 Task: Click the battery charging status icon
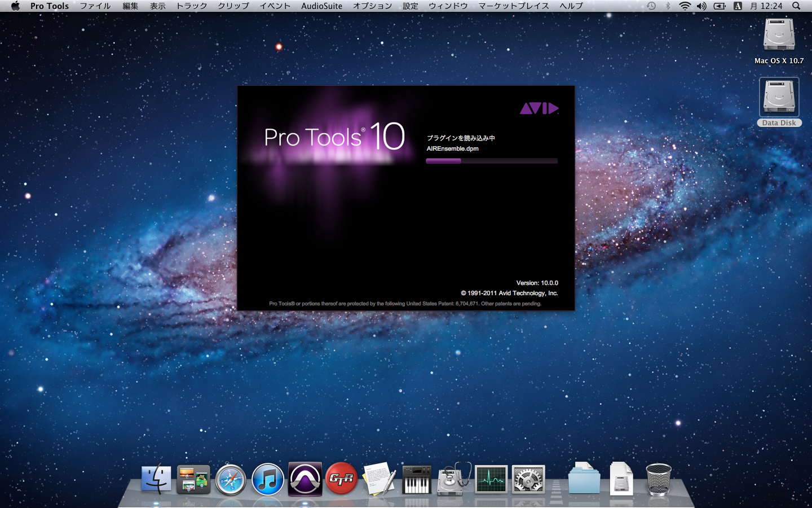click(x=720, y=6)
